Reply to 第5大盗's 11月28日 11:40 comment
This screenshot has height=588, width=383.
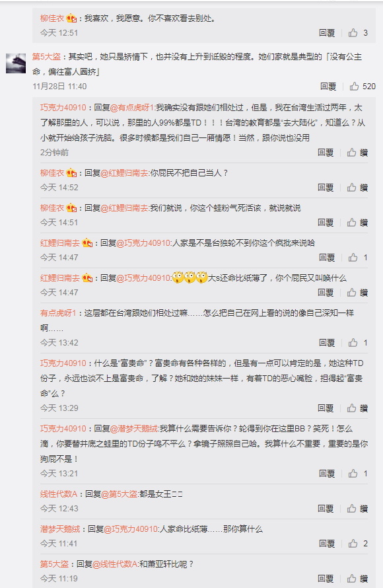(x=328, y=87)
